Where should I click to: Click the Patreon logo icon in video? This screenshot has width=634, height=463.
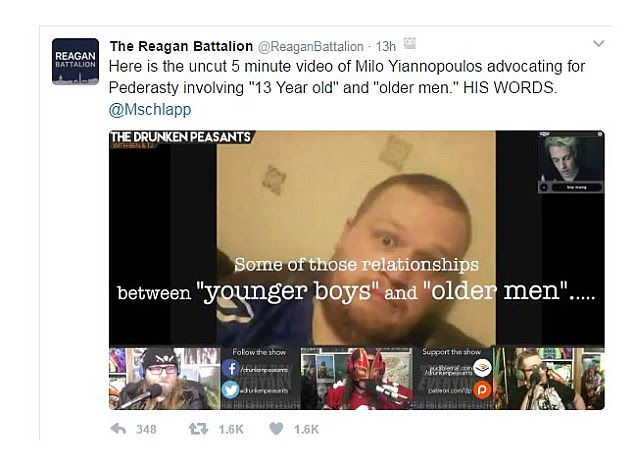[482, 390]
